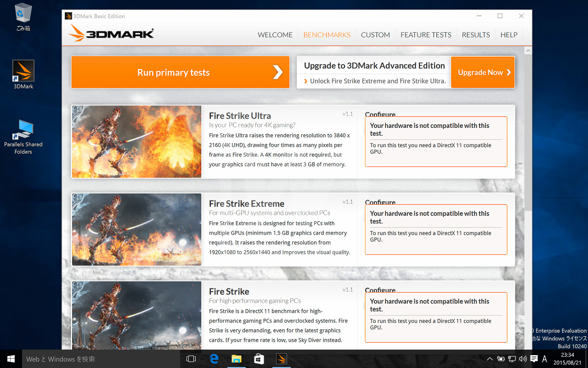
Task: Click the volume speaker icon in the tray
Action: coord(523,359)
